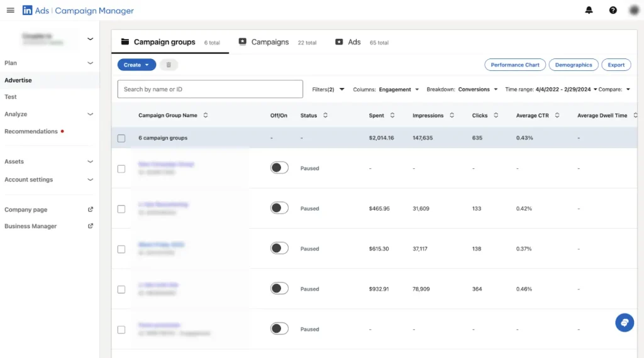
Task: Sort by Average Dwell Time column
Action: [635, 115]
